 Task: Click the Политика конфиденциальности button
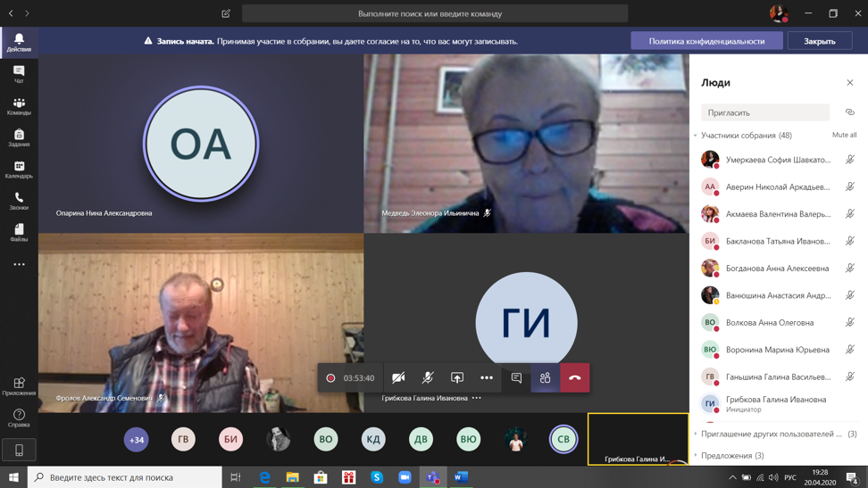pyautogui.click(x=706, y=41)
